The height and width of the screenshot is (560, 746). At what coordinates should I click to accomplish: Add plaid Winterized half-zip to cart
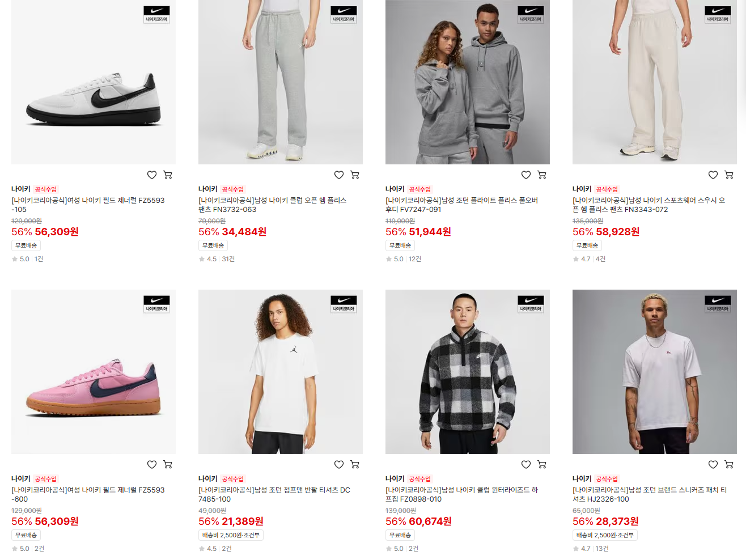click(x=542, y=465)
